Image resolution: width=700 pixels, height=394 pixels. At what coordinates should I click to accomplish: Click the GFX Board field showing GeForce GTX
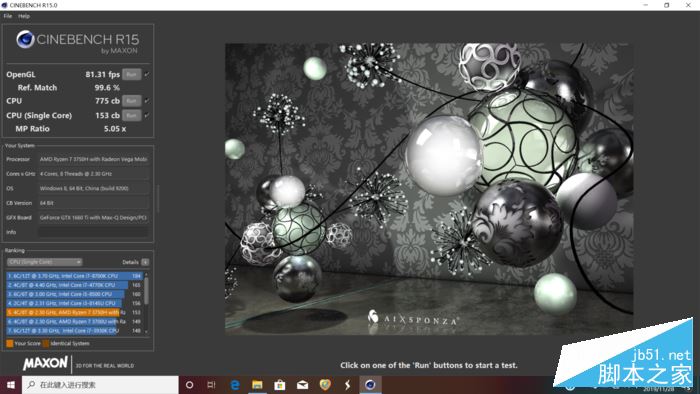pos(93,217)
